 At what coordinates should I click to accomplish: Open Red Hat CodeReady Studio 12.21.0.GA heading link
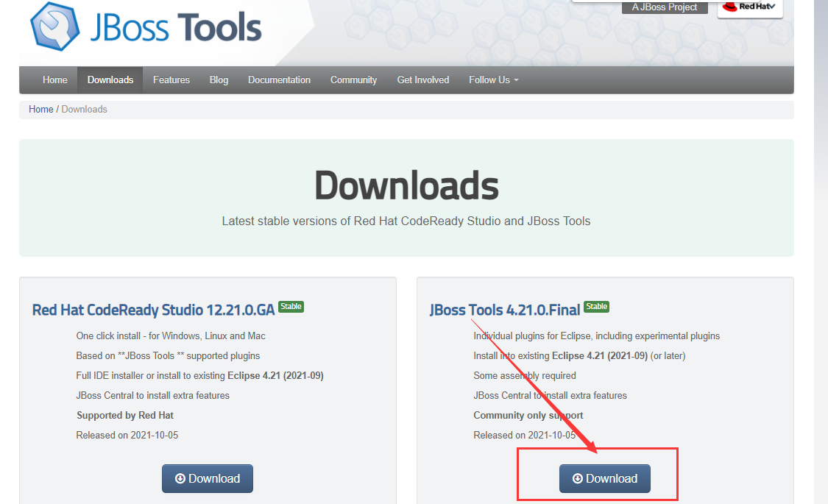click(153, 310)
